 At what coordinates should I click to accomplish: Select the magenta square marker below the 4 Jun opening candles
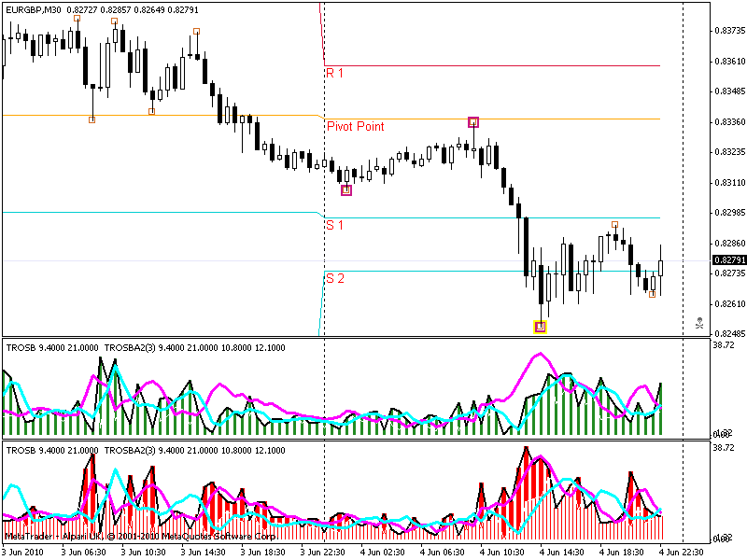(x=346, y=190)
